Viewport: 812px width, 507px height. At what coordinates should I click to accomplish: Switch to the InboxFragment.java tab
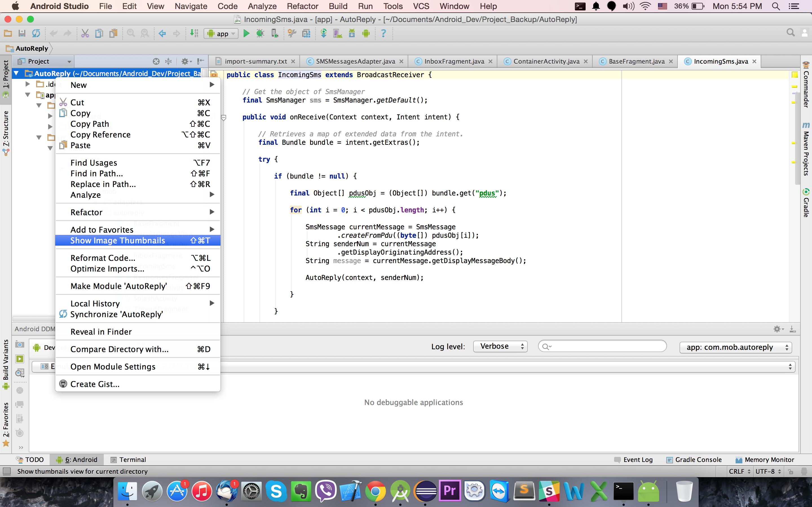click(x=454, y=61)
